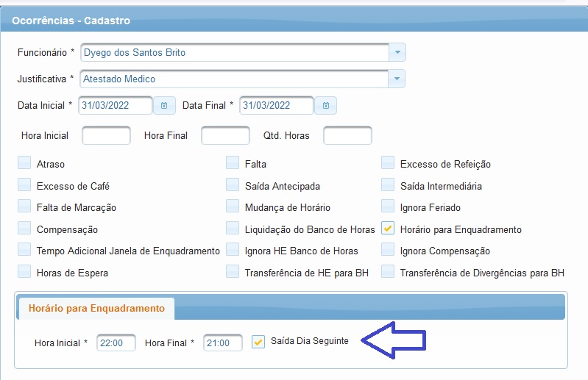Image resolution: width=588 pixels, height=380 pixels.
Task: Edit Hora Final field showing 21:00
Action: coord(223,343)
